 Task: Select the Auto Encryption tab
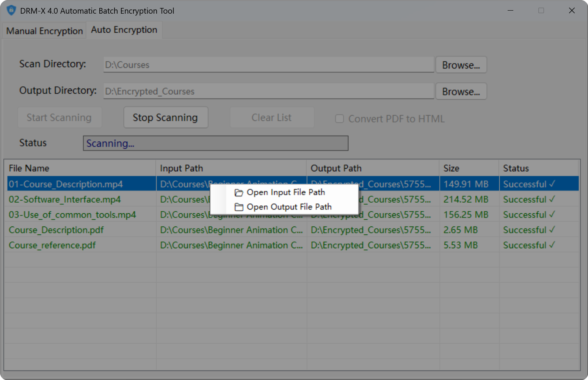[124, 30]
